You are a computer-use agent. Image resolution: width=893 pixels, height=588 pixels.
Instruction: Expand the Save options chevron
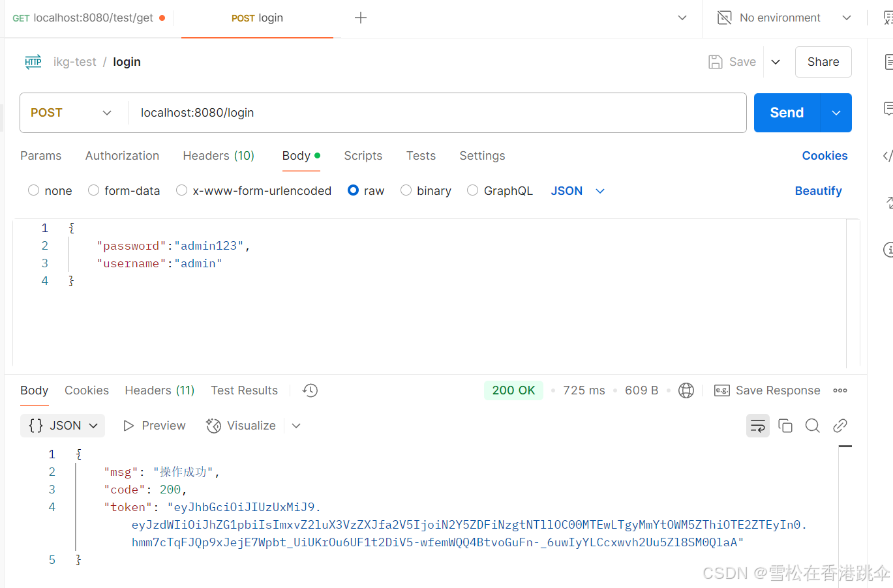point(776,62)
